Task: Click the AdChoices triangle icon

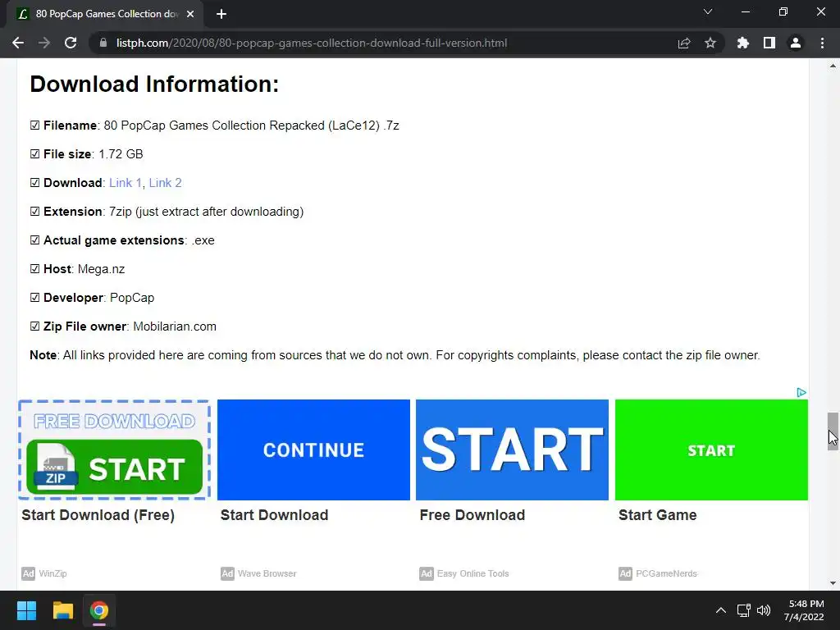Action: click(x=801, y=392)
